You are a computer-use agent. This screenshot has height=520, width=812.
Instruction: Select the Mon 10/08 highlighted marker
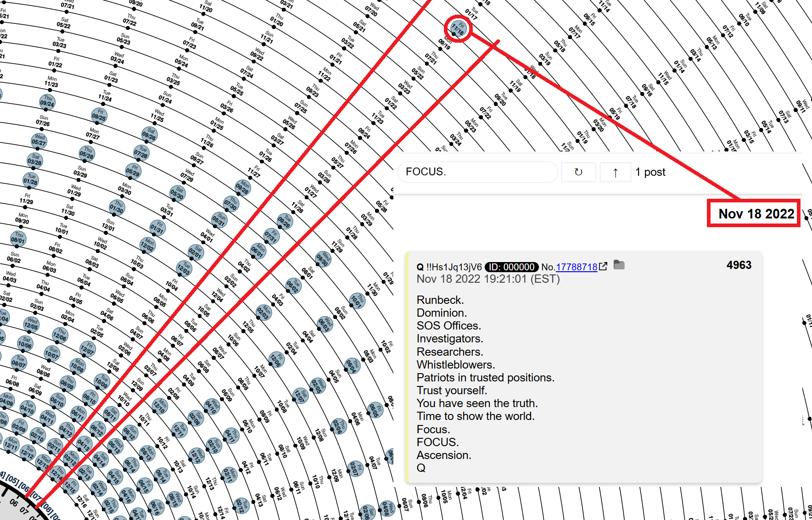78,366
